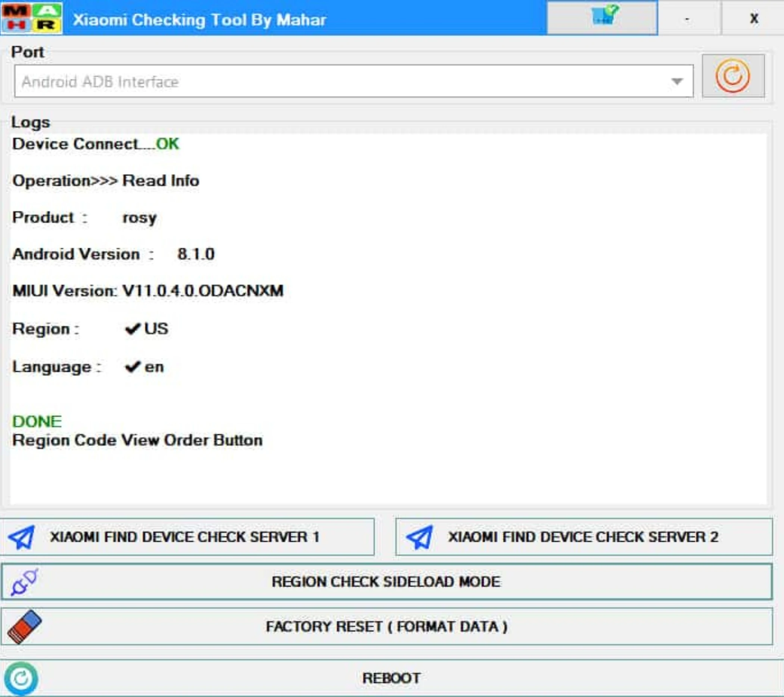Minimize the Xiaomi Checking Tool window
The height and width of the screenshot is (697, 784).
pos(687,18)
